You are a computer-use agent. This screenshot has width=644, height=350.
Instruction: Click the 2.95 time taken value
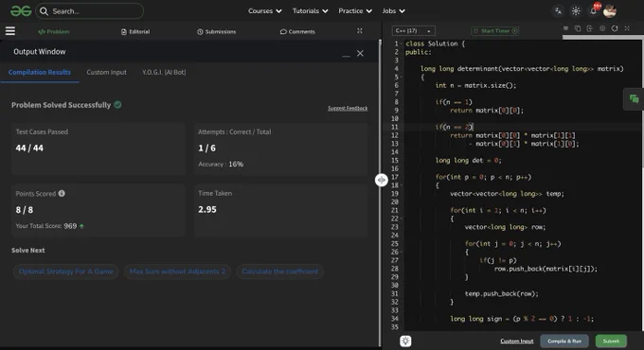tap(207, 209)
